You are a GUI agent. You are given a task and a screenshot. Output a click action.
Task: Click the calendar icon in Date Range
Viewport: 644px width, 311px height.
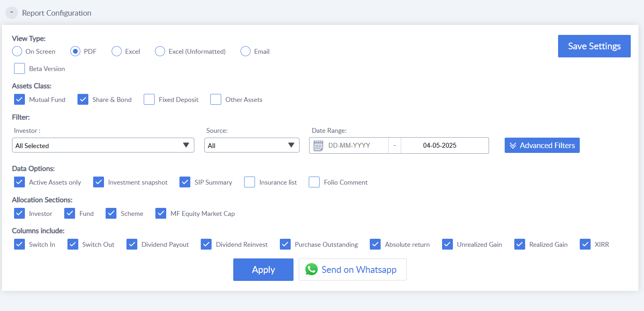(x=318, y=146)
